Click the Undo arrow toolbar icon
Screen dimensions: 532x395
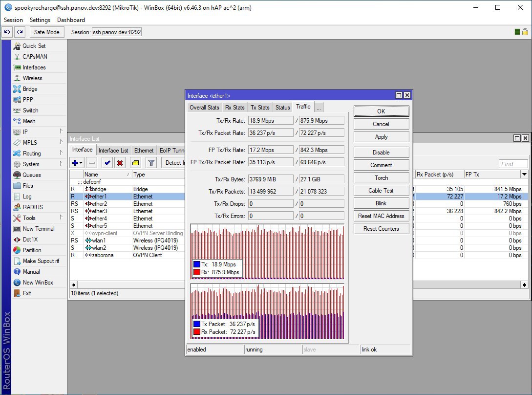[x=7, y=32]
